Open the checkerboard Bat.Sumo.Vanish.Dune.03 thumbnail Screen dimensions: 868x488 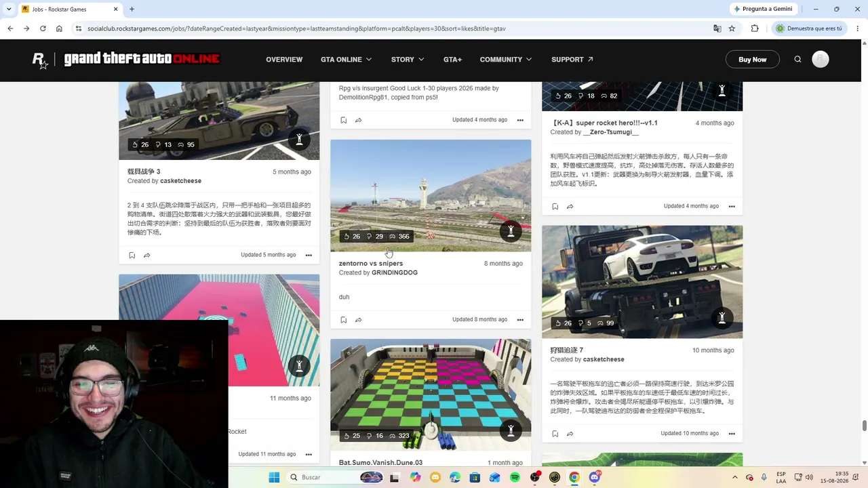[431, 395]
